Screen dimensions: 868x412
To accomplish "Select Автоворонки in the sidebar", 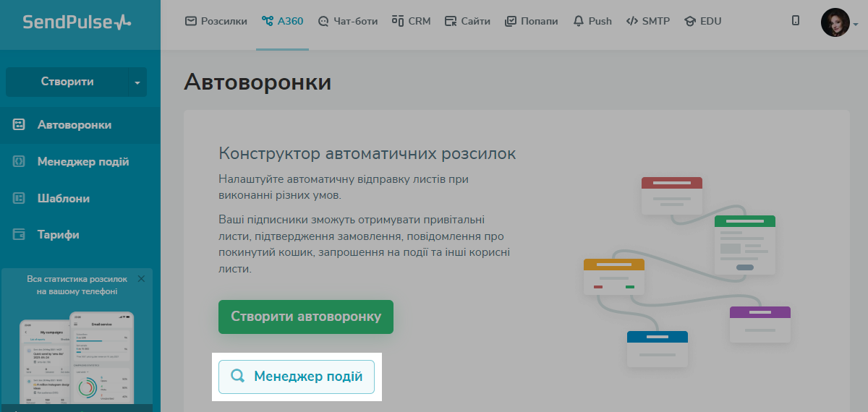I will click(x=80, y=125).
